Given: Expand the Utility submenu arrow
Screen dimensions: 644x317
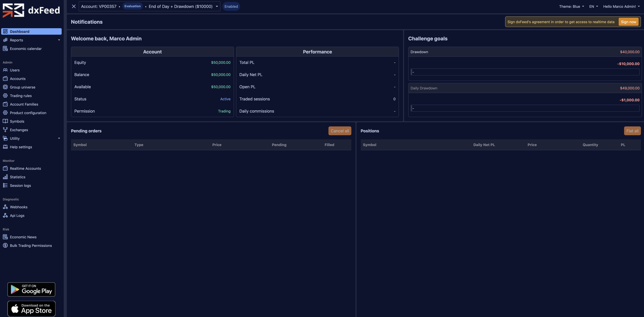Looking at the screenshot, I should tap(59, 138).
